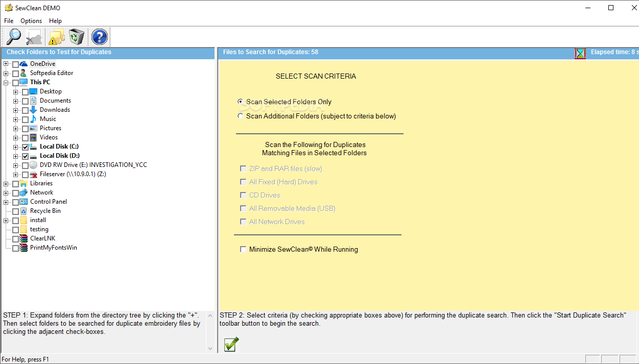This screenshot has width=639, height=364.
Task: Click the Control Panel icon
Action: [x=23, y=202]
